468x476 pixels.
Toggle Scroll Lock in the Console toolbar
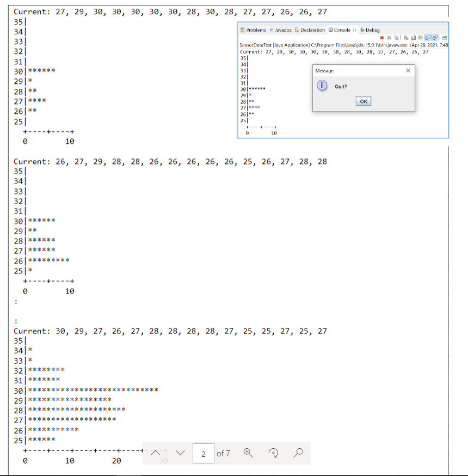[413, 36]
